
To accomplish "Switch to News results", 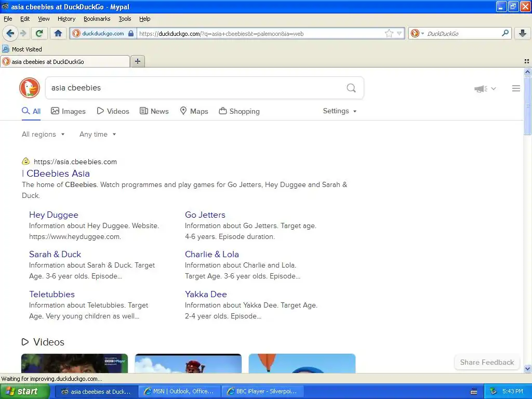I will (x=154, y=111).
